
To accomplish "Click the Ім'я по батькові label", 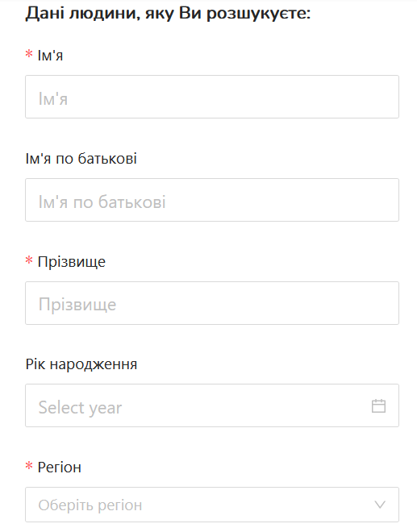I will point(81,159).
